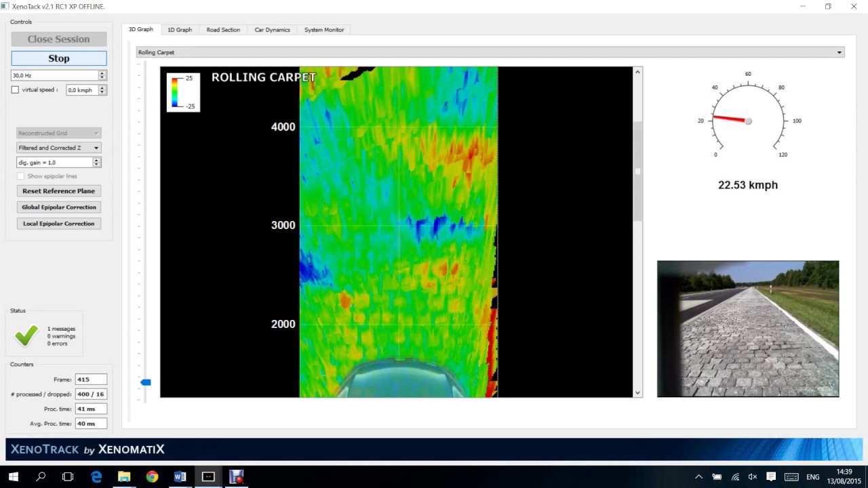Open the Car Dynamics tab
868x488 pixels.
(x=272, y=30)
